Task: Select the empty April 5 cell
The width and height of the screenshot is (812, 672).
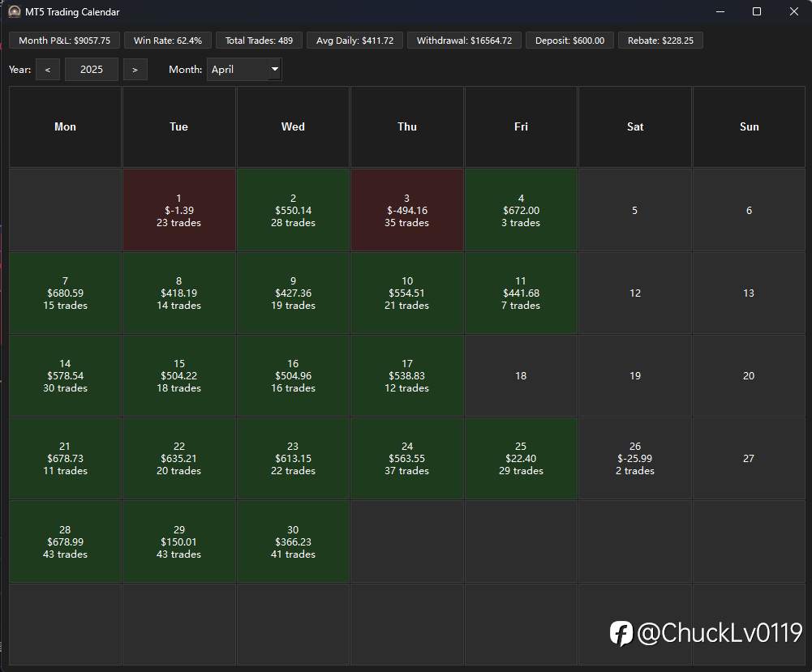Action: tap(635, 210)
